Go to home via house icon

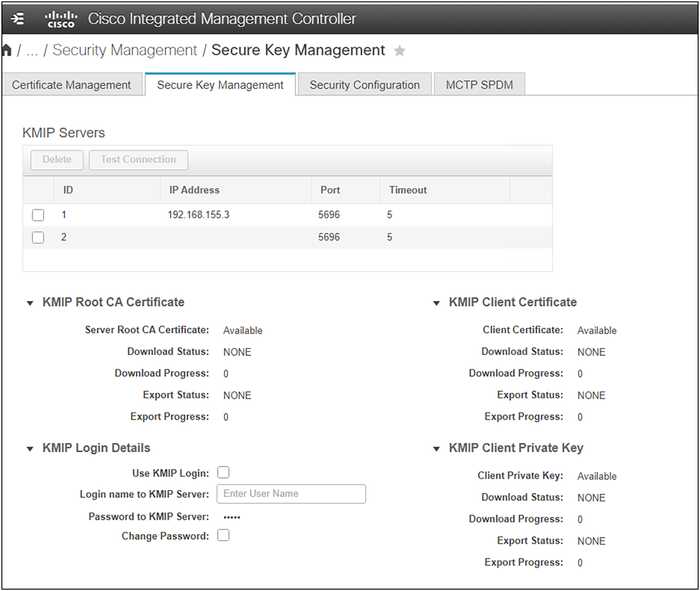click(x=7, y=50)
